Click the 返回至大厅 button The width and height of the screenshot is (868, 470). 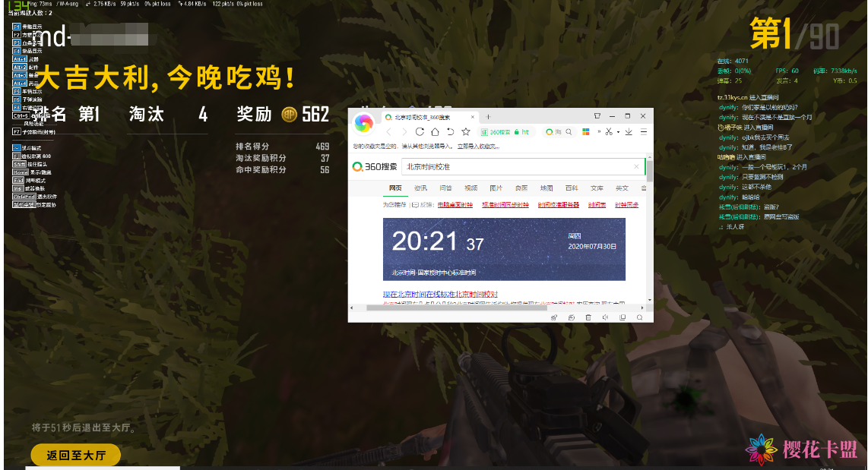click(75, 456)
